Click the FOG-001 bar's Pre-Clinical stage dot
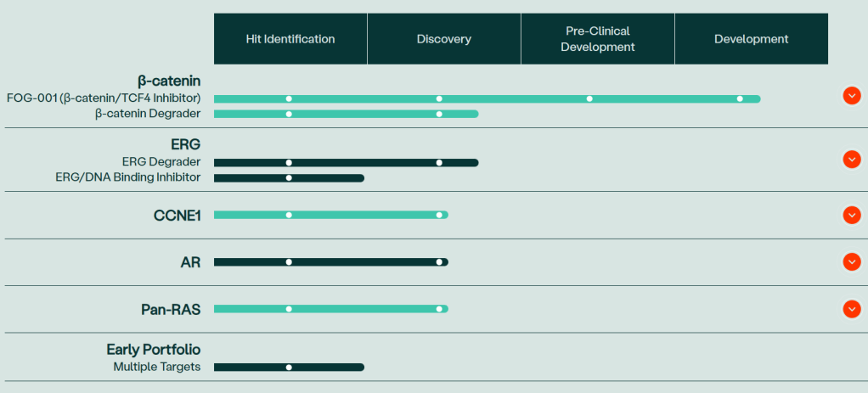The width and height of the screenshot is (868, 393). 589,98
